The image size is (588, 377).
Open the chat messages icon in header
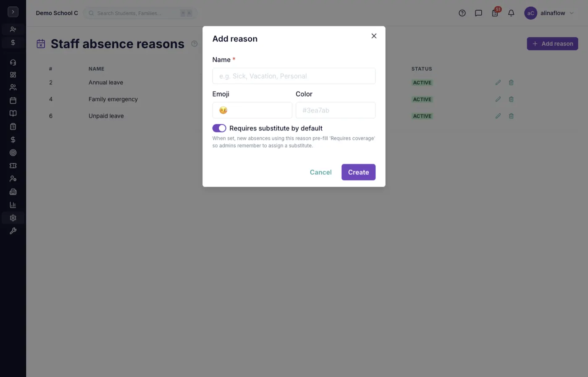(478, 13)
